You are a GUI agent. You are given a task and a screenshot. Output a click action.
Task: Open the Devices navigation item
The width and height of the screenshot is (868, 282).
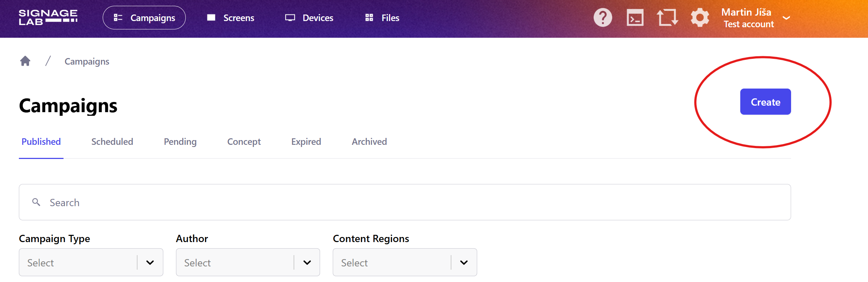(309, 18)
